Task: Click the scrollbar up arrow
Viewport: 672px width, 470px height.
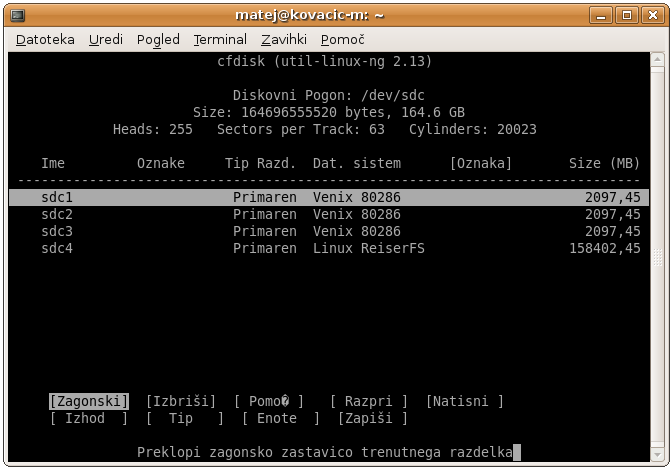Action: click(657, 60)
